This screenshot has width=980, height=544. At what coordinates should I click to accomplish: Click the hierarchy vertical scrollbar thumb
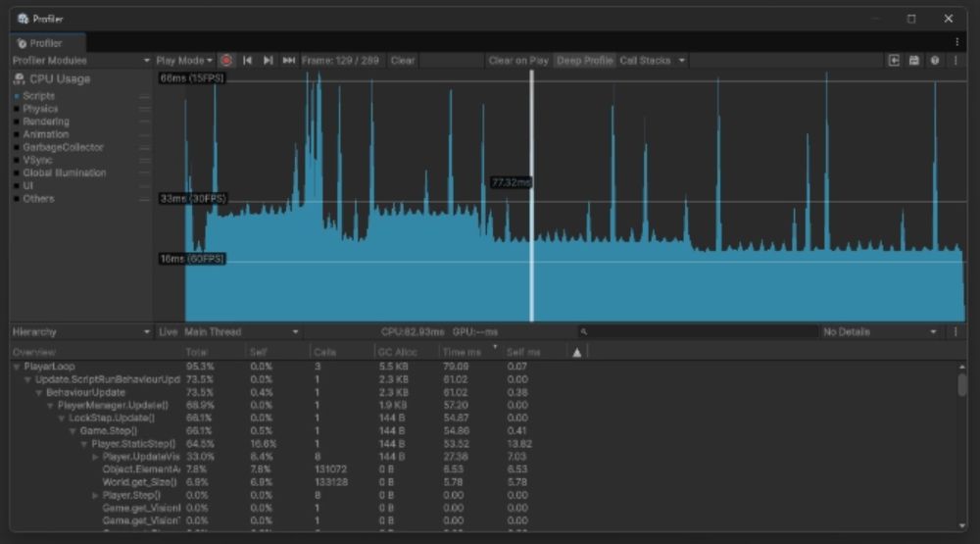[x=962, y=384]
